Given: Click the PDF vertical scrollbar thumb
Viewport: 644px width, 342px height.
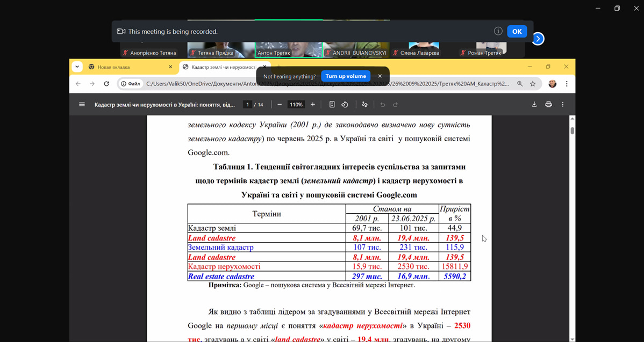Looking at the screenshot, I should click(572, 130).
